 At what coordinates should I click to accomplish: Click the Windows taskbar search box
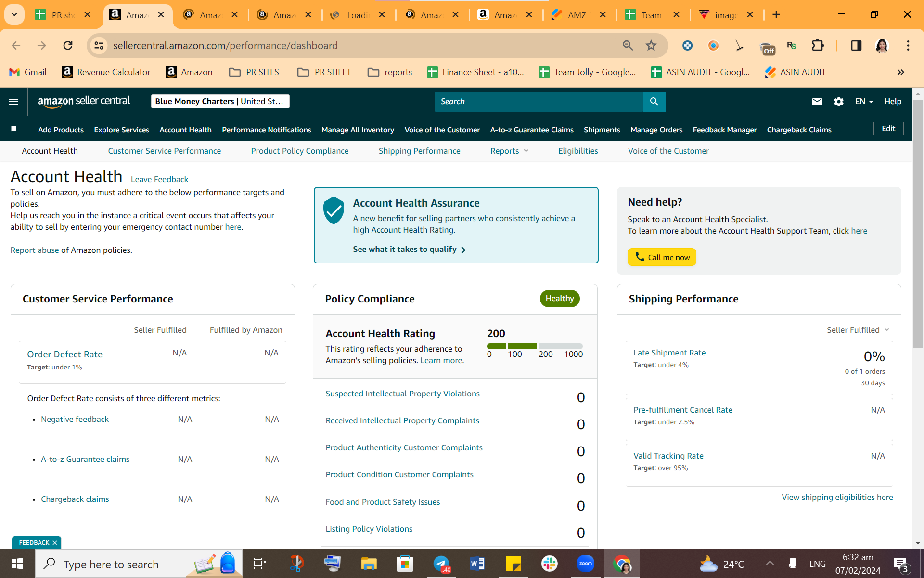(139, 564)
